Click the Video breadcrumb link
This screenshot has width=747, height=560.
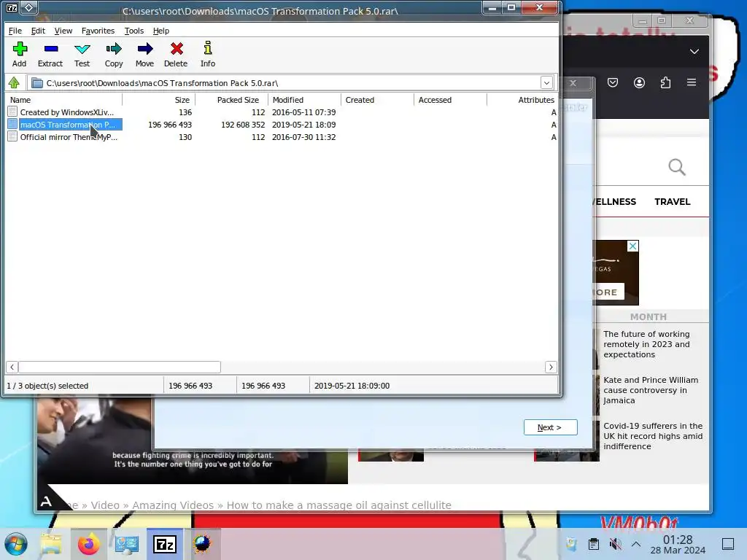105,505
